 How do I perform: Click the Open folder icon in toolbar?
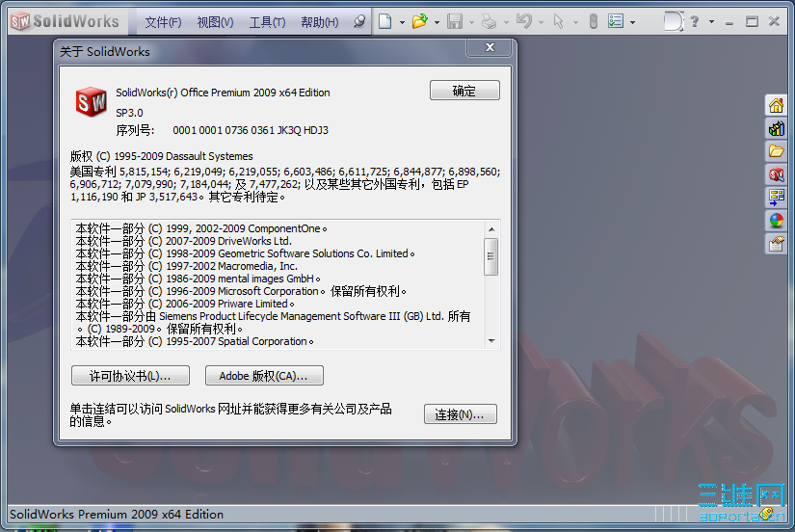(x=420, y=21)
